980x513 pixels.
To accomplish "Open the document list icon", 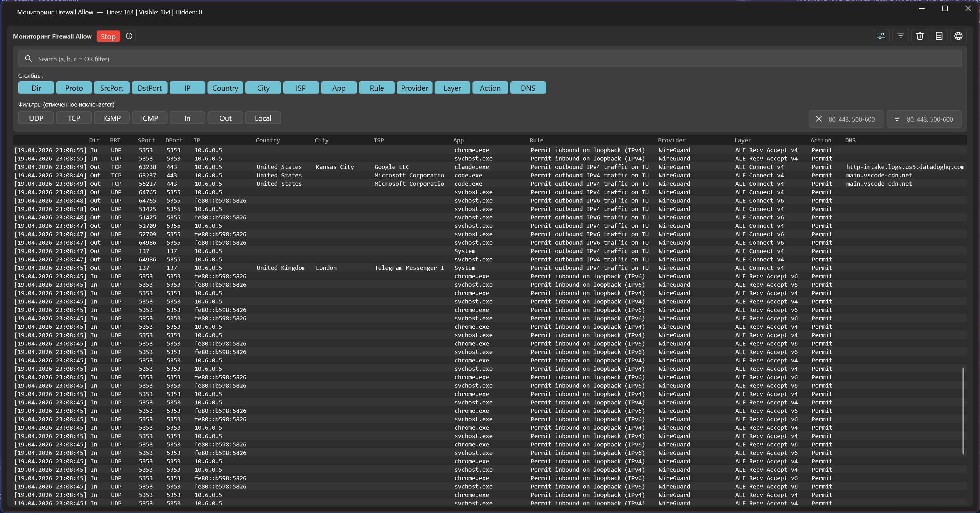I will click(939, 36).
